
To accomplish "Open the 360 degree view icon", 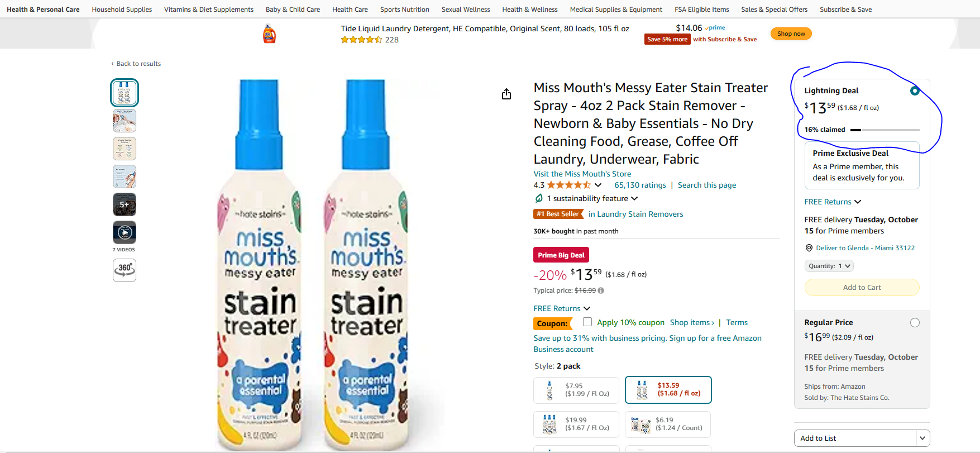I will point(125,270).
